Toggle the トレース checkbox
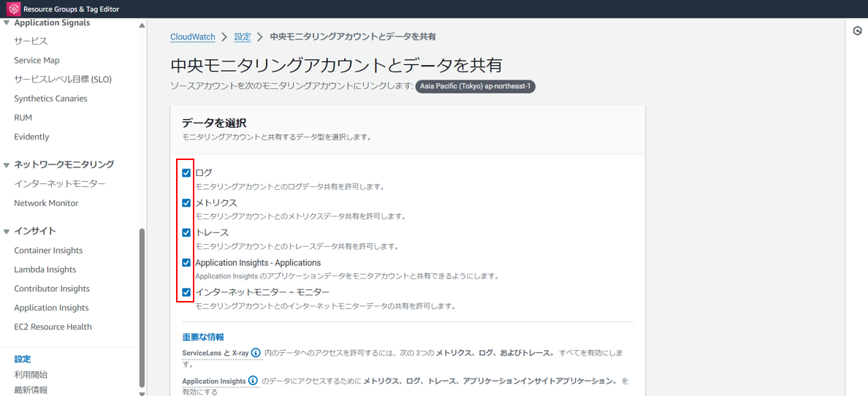Image resolution: width=868 pixels, height=396 pixels. 186,232
